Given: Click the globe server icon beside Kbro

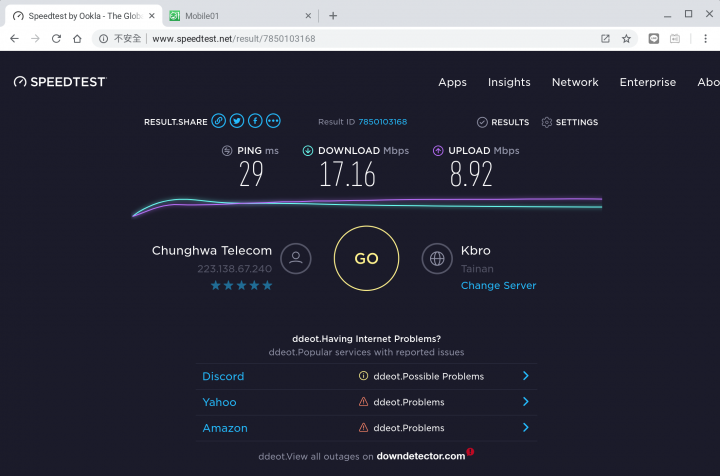Looking at the screenshot, I should coord(437,258).
